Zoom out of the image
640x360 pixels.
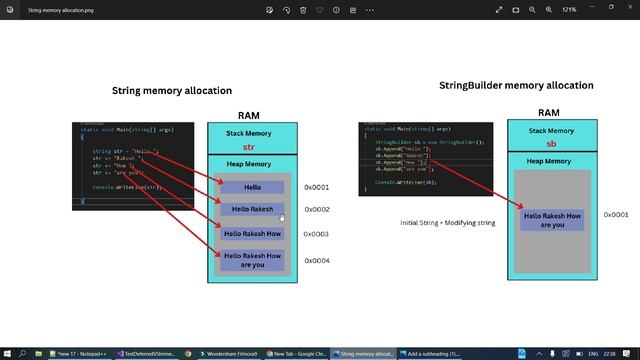tap(532, 10)
